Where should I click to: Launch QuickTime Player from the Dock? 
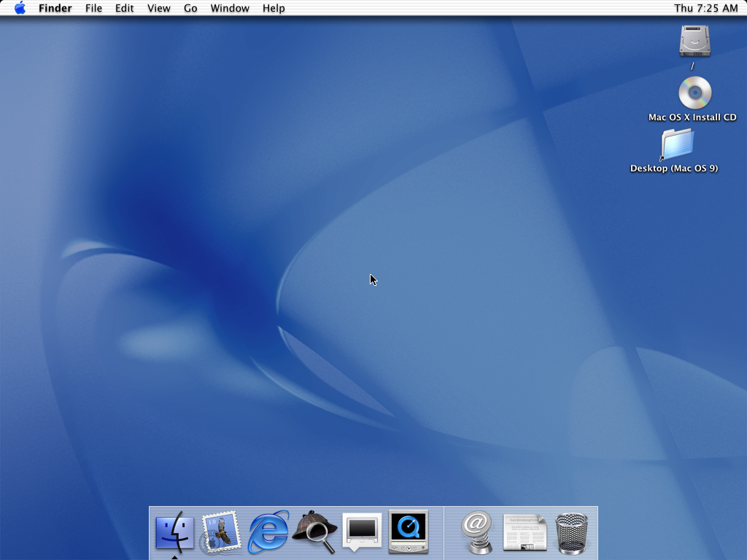click(x=409, y=532)
